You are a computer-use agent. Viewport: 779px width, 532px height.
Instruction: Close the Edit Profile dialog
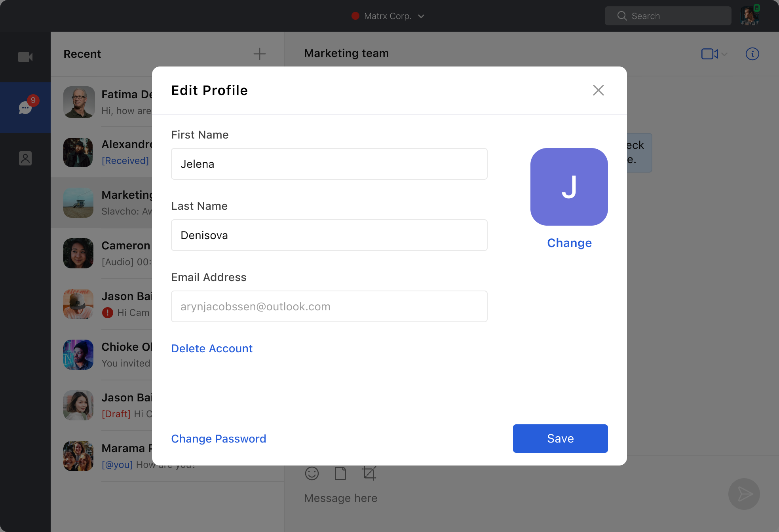click(598, 90)
